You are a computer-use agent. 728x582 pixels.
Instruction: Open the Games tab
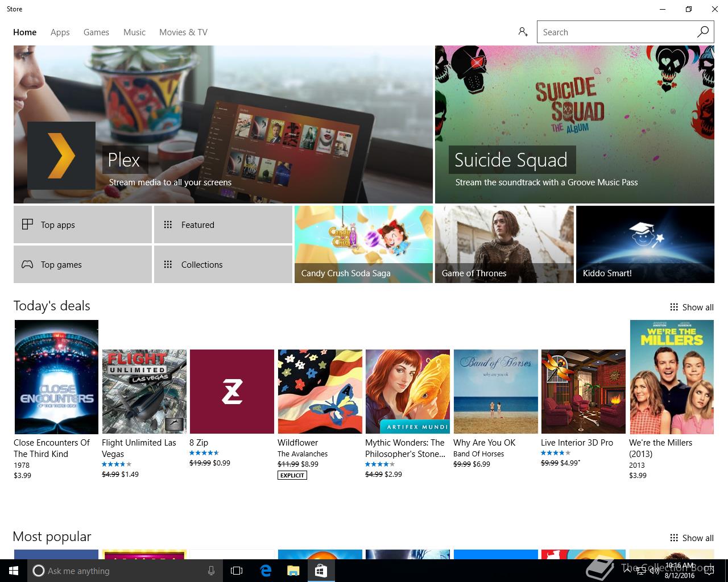[96, 32]
